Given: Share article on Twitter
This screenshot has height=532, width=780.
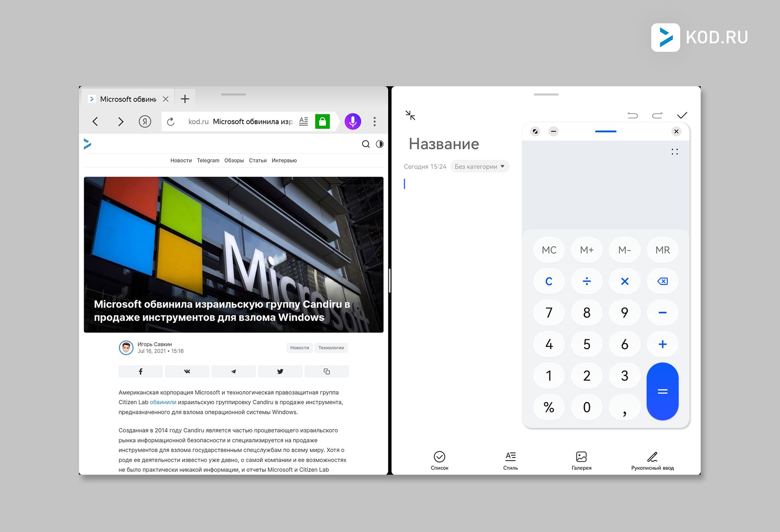Looking at the screenshot, I should pyautogui.click(x=280, y=371).
